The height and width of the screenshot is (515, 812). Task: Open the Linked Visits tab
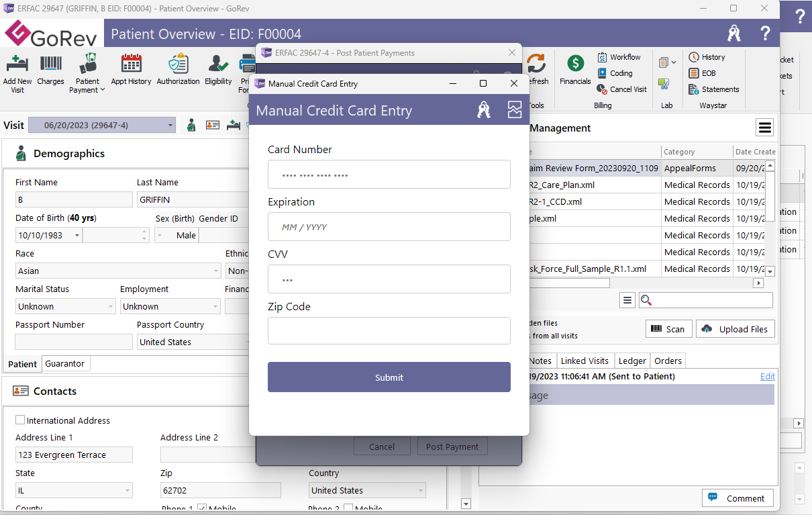coord(585,361)
